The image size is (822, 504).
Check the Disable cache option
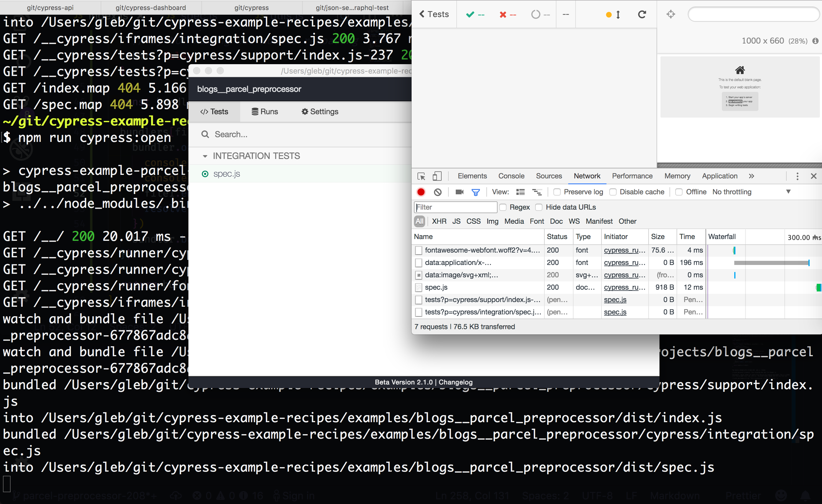coord(613,192)
